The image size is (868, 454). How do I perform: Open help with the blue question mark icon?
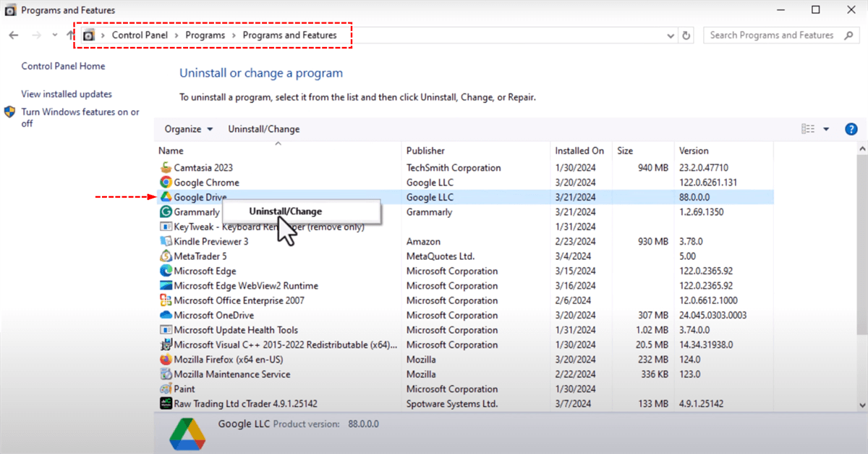click(x=851, y=129)
